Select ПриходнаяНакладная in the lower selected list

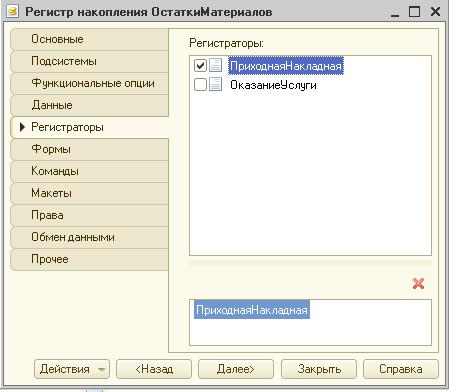[x=252, y=310]
